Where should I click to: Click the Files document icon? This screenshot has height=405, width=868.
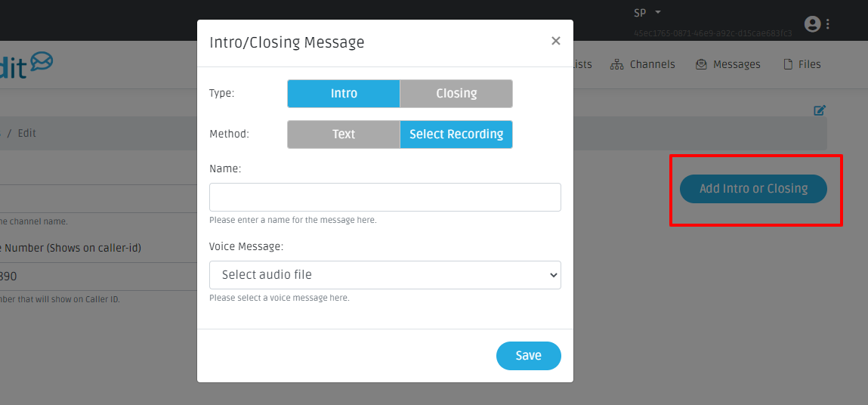coord(788,64)
